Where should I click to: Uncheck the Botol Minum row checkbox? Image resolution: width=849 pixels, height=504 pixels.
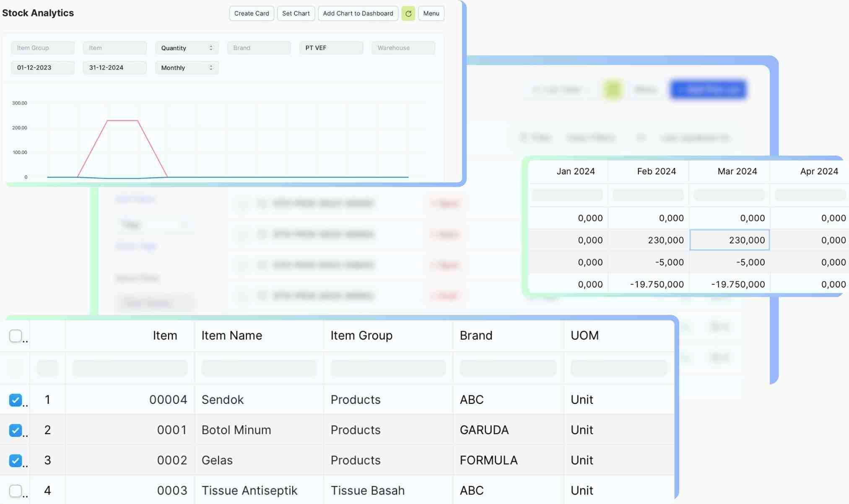[16, 430]
